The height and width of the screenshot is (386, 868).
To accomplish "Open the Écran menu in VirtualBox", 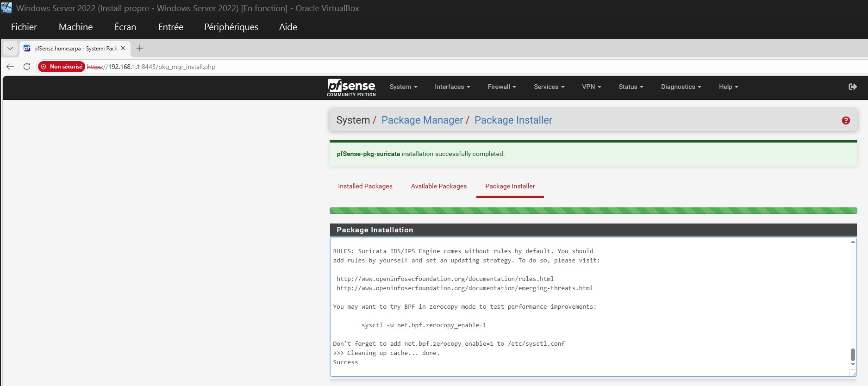I will (125, 27).
